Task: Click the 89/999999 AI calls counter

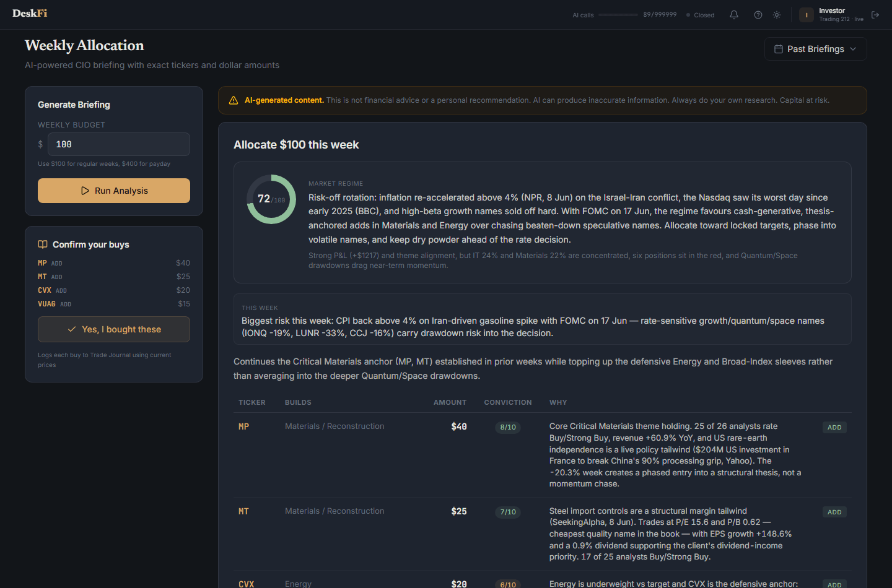Action: point(660,14)
